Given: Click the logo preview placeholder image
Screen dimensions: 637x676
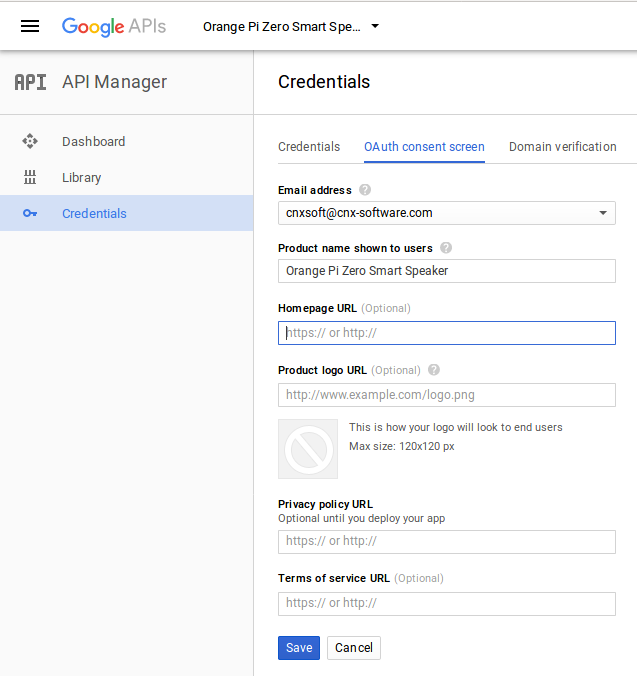Looking at the screenshot, I should coord(308,449).
